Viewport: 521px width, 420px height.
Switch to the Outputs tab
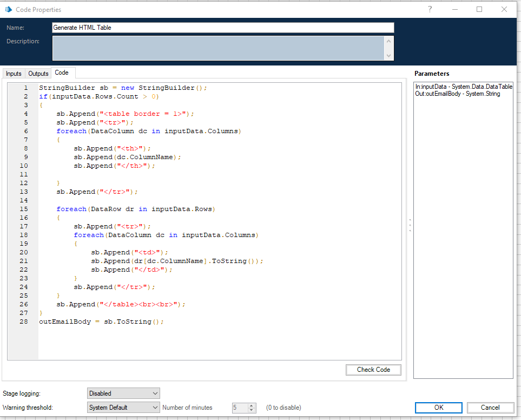point(38,74)
